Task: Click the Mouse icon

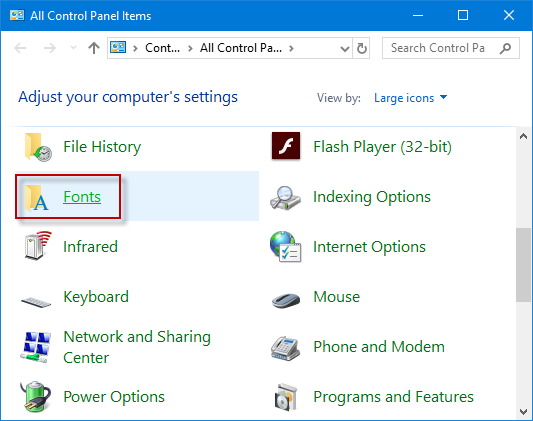Action: click(x=286, y=301)
